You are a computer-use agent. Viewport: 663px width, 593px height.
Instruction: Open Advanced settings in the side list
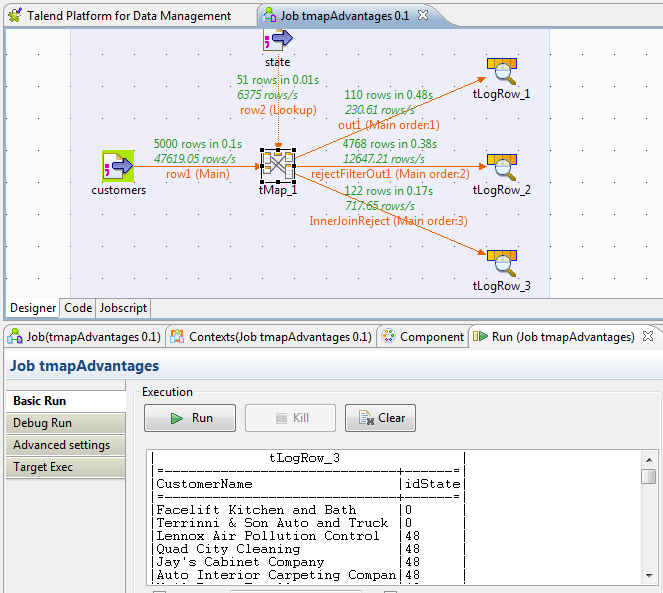point(66,445)
